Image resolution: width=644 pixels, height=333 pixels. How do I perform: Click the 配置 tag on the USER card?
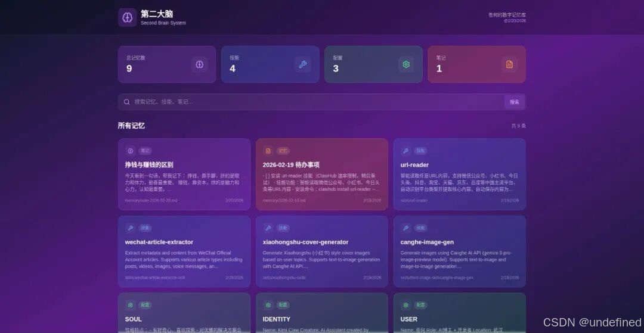420,305
